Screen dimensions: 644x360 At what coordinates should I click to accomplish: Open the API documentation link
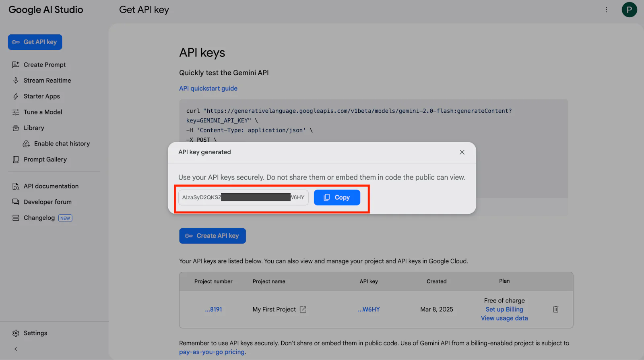point(51,186)
